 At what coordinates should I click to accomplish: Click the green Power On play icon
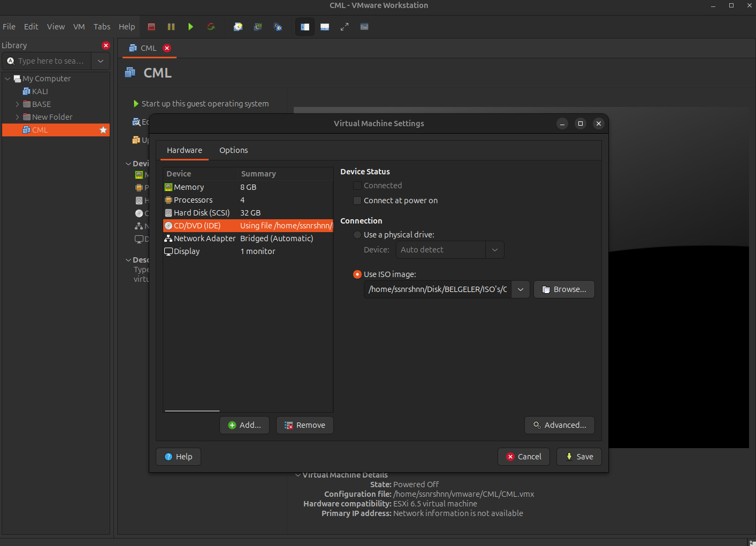click(190, 27)
